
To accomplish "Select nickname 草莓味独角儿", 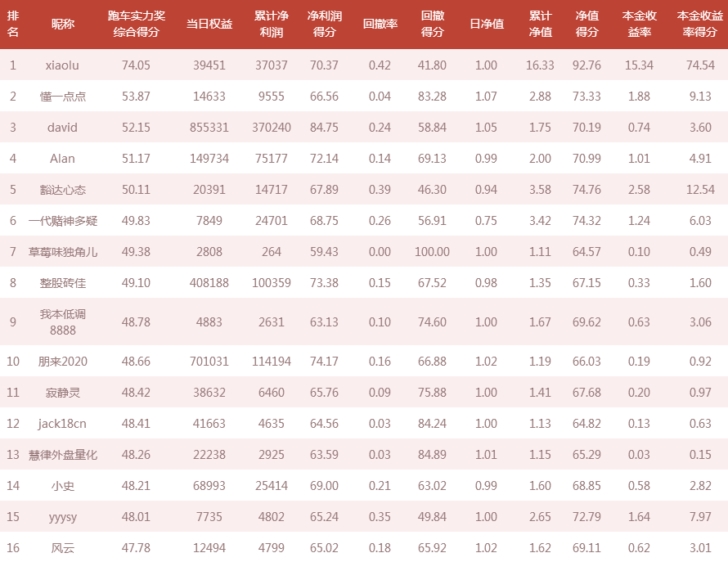I will point(62,252).
